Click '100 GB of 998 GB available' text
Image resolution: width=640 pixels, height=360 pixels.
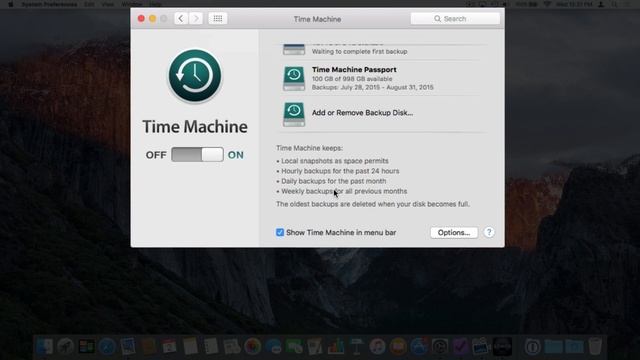pyautogui.click(x=352, y=79)
